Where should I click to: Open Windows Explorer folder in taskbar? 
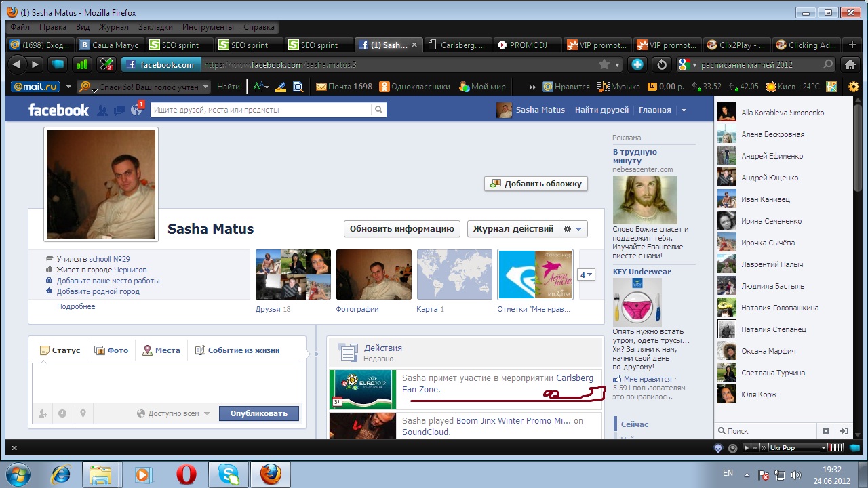102,474
